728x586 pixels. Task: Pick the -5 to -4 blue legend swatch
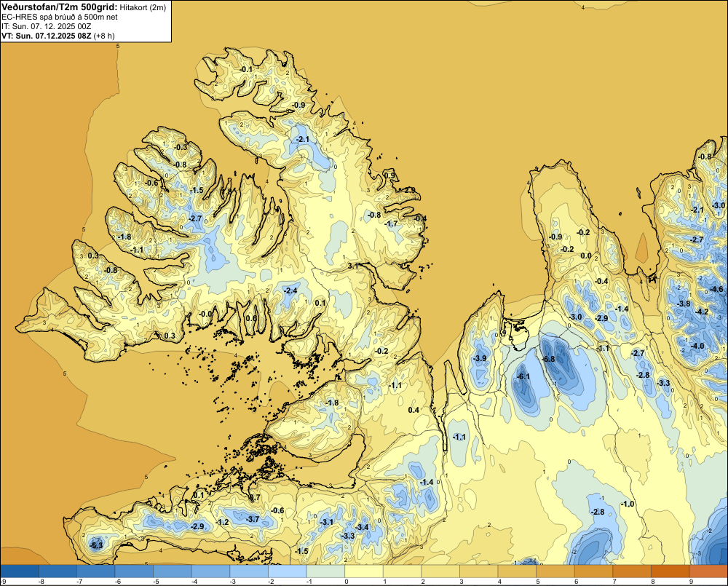pyautogui.click(x=173, y=571)
